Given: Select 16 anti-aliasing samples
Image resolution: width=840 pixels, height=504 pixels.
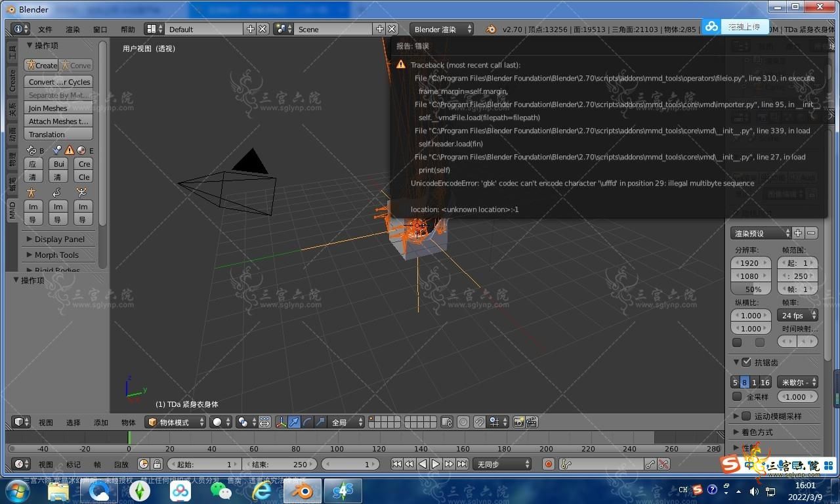Looking at the screenshot, I should [x=765, y=382].
